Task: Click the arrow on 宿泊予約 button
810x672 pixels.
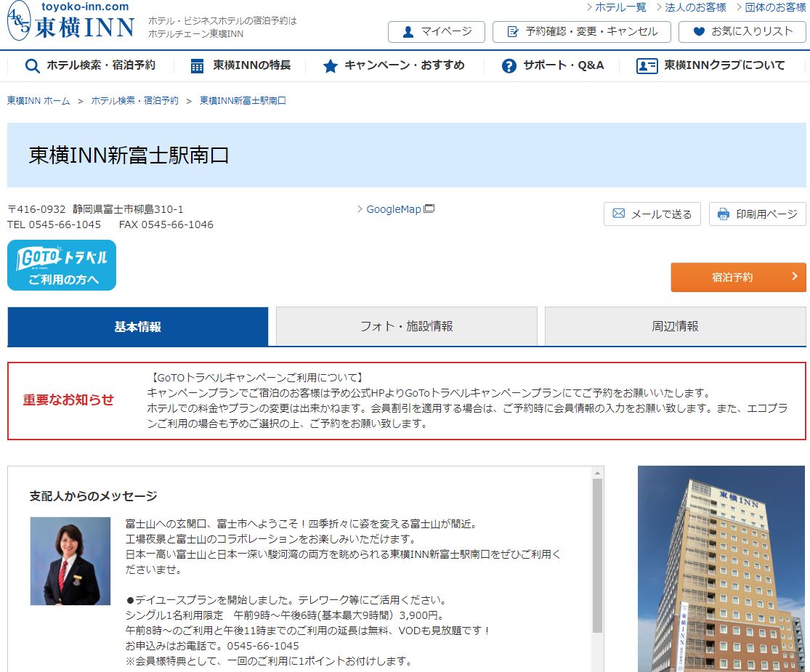Action: (x=795, y=276)
